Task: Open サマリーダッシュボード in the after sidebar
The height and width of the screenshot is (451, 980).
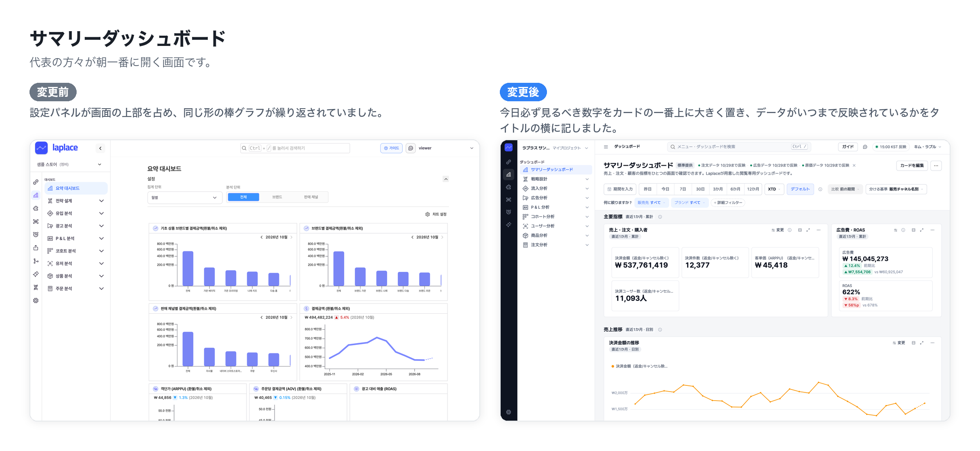Action: [556, 169]
